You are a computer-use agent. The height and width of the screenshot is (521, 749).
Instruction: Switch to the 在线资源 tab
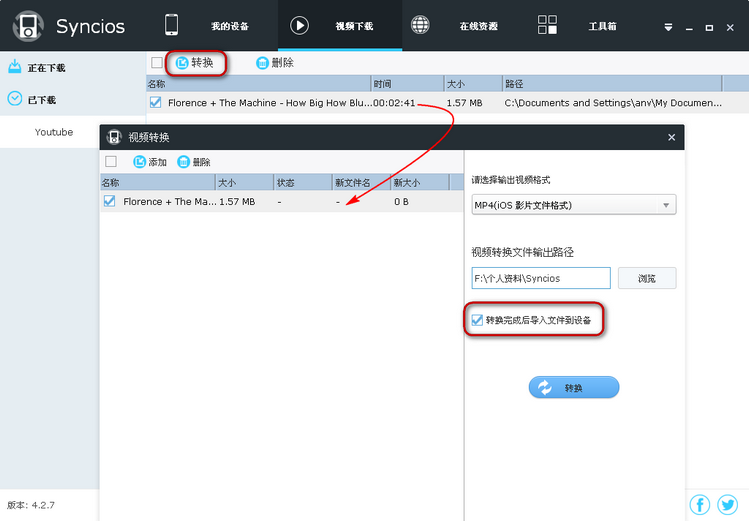(479, 26)
